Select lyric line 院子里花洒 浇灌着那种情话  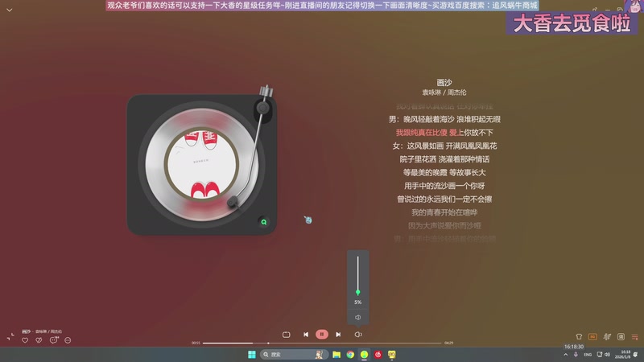pos(444,159)
